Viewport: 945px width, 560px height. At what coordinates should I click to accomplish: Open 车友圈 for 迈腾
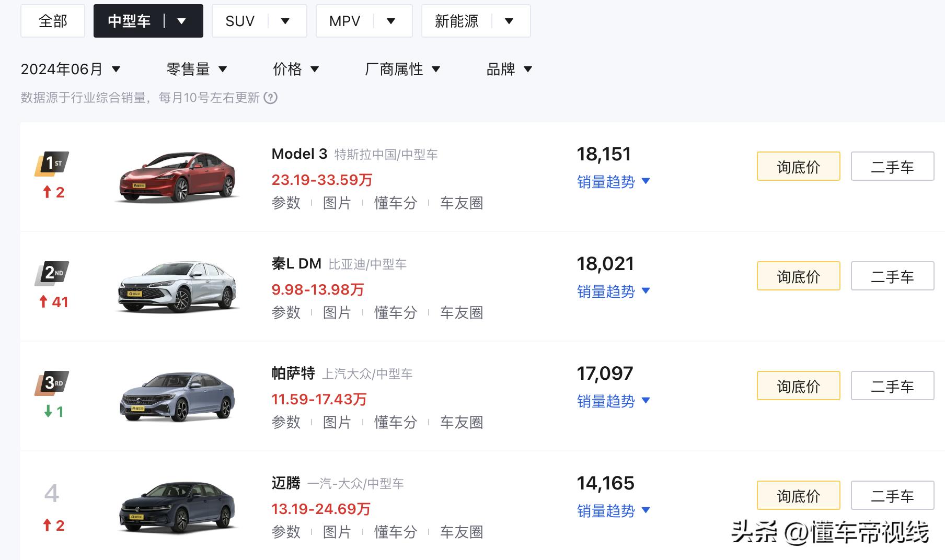point(462,532)
